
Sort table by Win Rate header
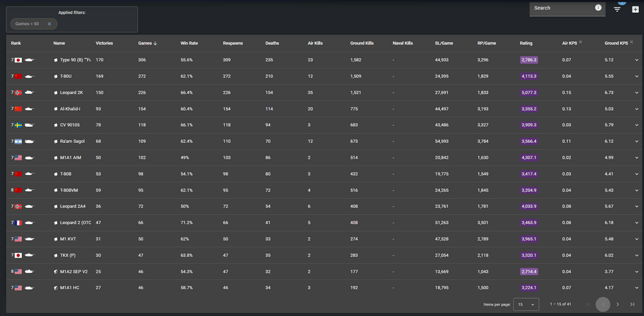(x=189, y=43)
